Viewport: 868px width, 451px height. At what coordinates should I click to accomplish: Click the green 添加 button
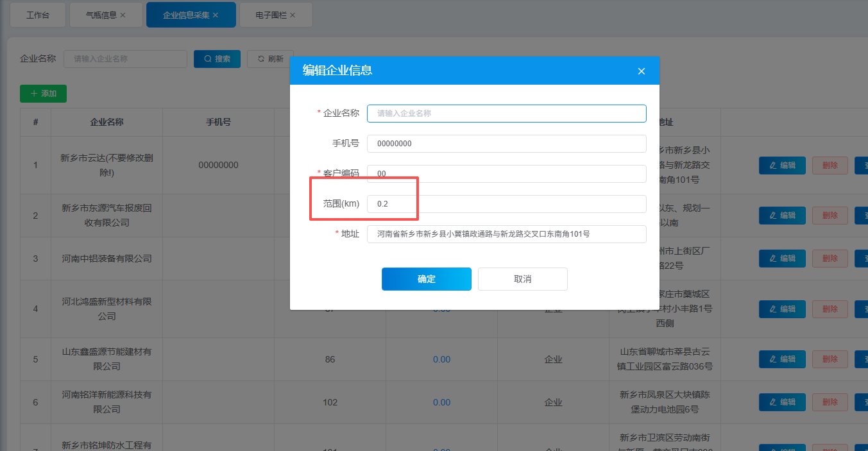tap(43, 94)
